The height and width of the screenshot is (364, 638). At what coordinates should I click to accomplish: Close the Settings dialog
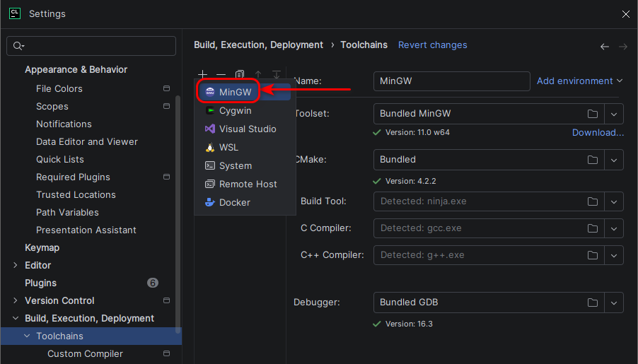[626, 14]
